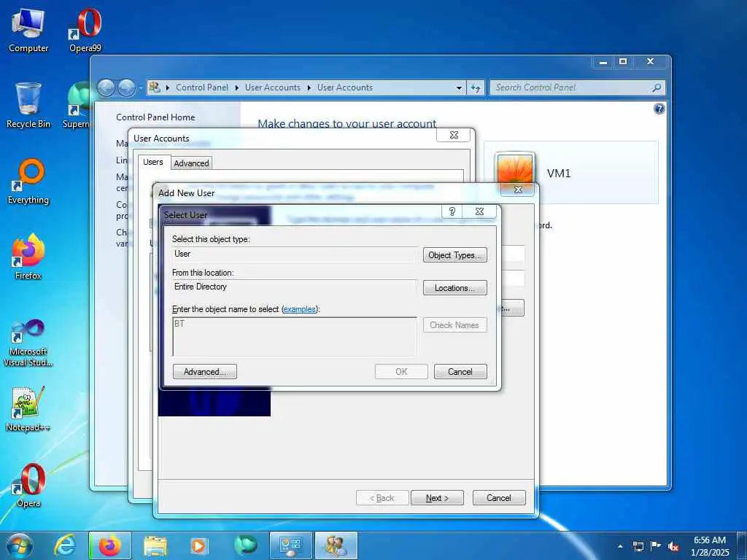This screenshot has height=560, width=747.
Task: Confirm Select User with OK
Action: 401,372
